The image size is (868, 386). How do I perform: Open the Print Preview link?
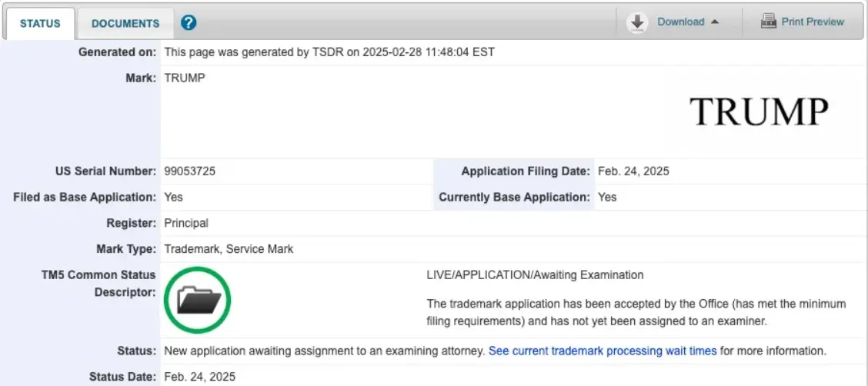pos(813,22)
